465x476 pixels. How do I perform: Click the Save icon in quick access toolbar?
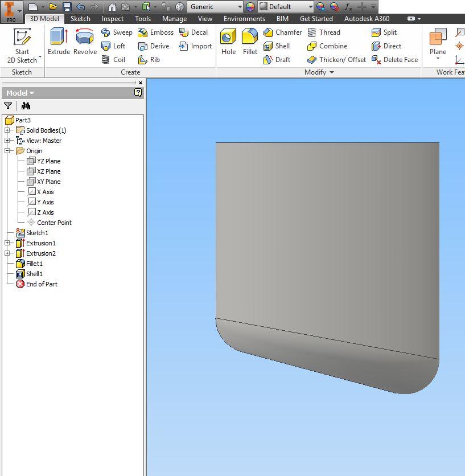click(67, 7)
